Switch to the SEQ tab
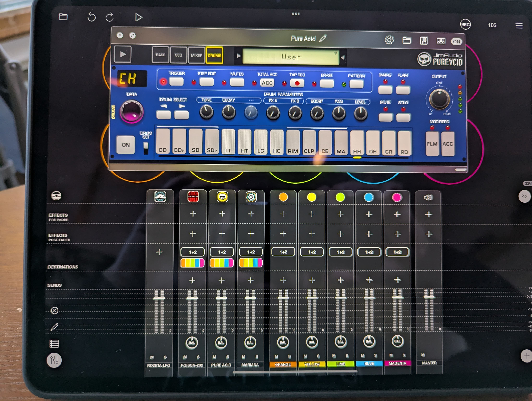Viewport: 532px width, 401px height. 178,55
